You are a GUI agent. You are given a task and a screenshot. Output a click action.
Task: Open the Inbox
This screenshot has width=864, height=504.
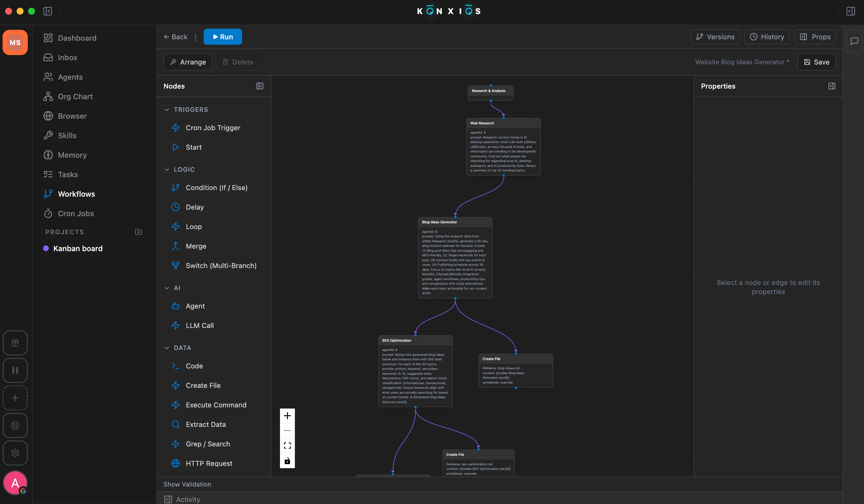pyautogui.click(x=60, y=57)
